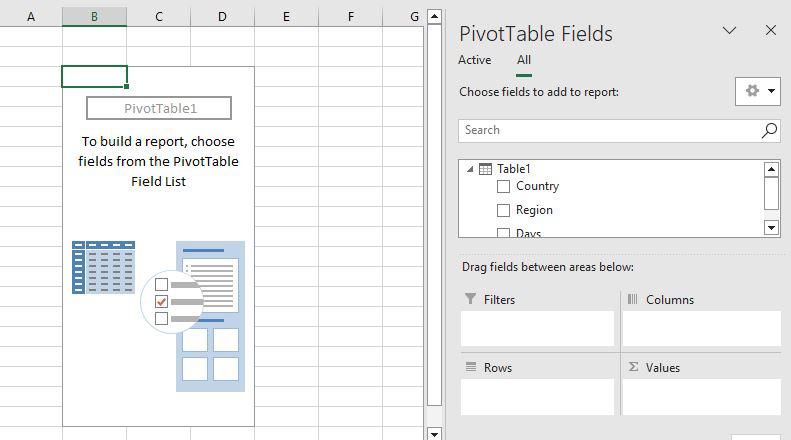Select the All tab
This screenshot has width=791, height=440.
(x=523, y=60)
